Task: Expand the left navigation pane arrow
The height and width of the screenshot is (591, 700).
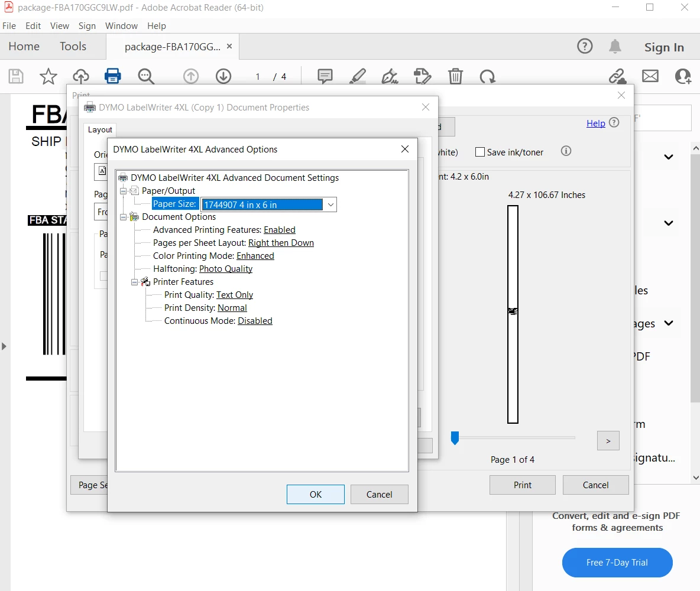Action: point(4,346)
